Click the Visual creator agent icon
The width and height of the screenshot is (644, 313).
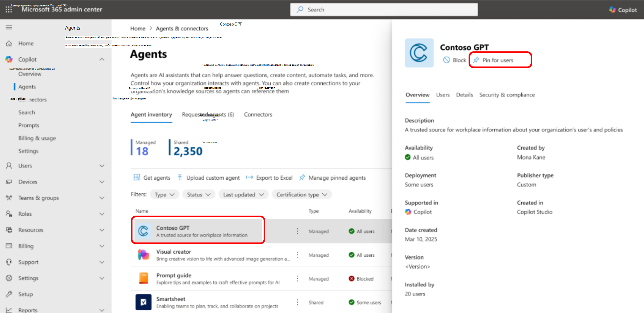143,255
